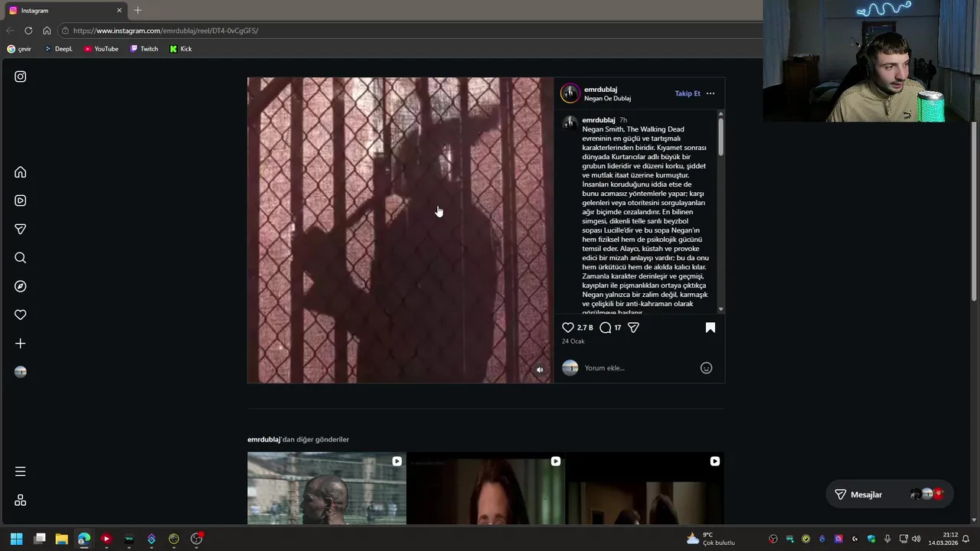This screenshot has height=551, width=980.
Task: Click the browser Back arrow
Action: 10,31
